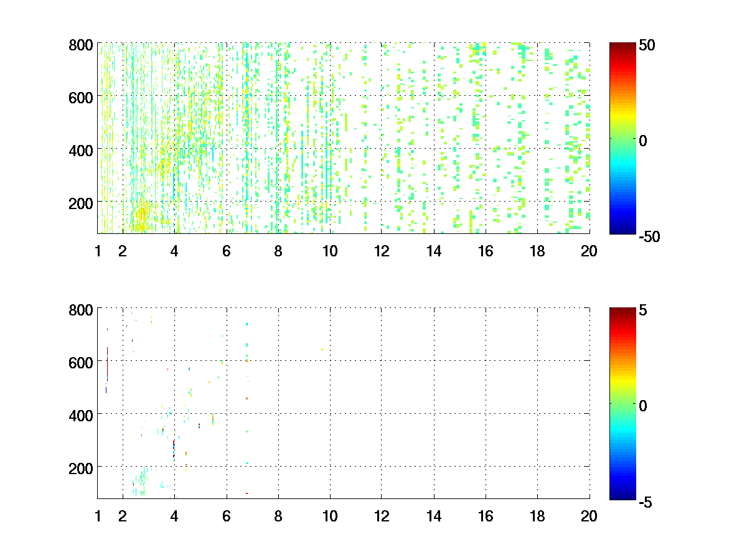Click x-axis tick '4' of lower plot
Image resolution: width=747 pixels, height=560 pixels.
pos(174,516)
